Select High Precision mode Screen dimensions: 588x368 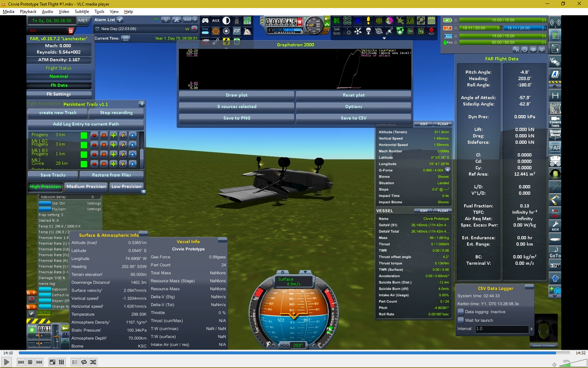pyautogui.click(x=45, y=187)
